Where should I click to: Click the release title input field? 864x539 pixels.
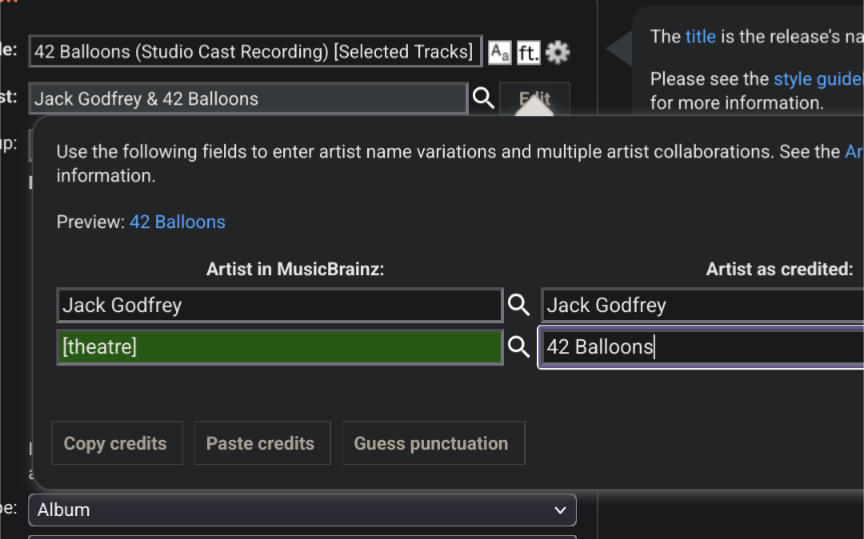[256, 51]
